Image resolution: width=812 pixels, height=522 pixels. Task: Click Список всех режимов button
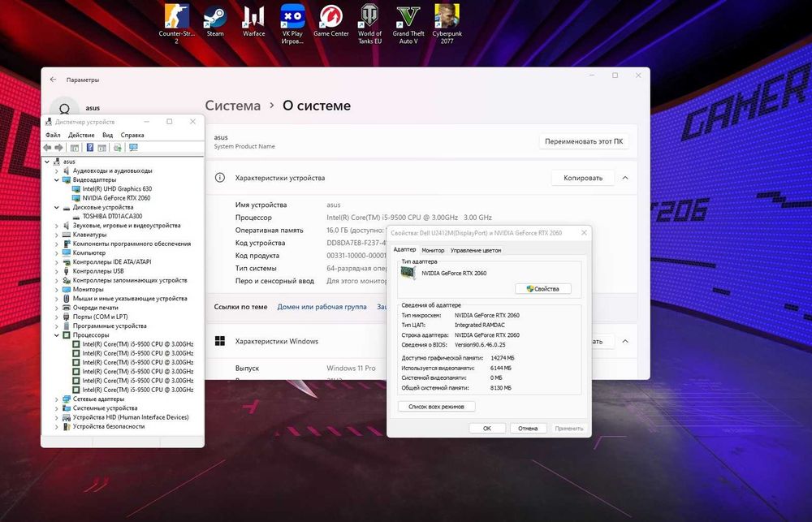pyautogui.click(x=436, y=407)
